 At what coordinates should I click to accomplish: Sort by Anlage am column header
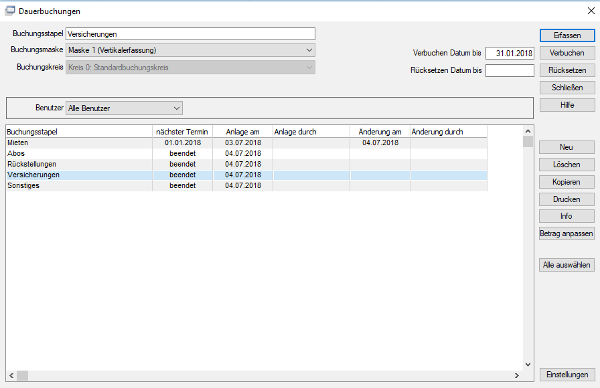tap(243, 132)
